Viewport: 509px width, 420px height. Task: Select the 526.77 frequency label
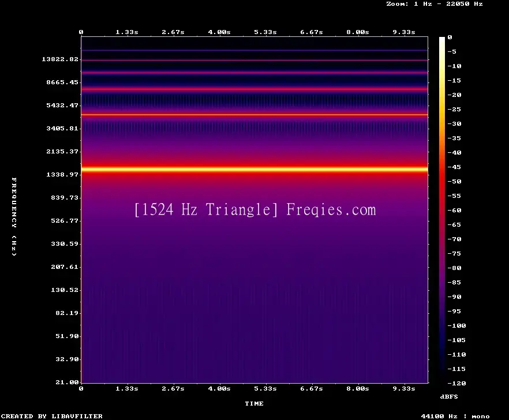(65, 221)
